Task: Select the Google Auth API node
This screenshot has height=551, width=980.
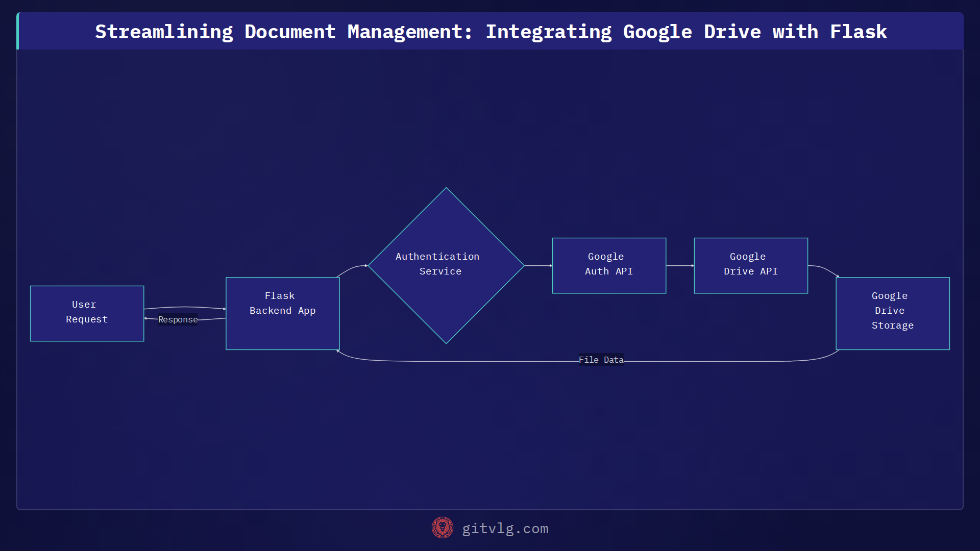Action: [609, 265]
